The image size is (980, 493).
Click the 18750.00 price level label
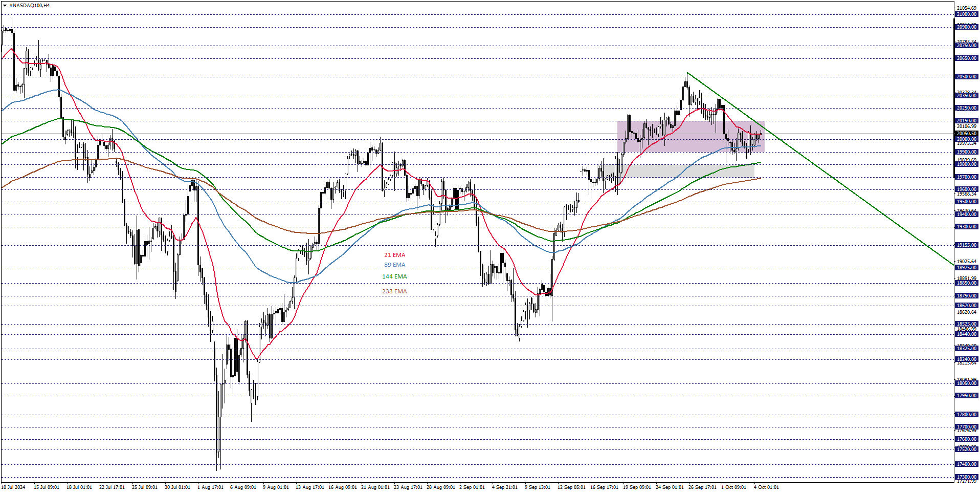click(967, 296)
